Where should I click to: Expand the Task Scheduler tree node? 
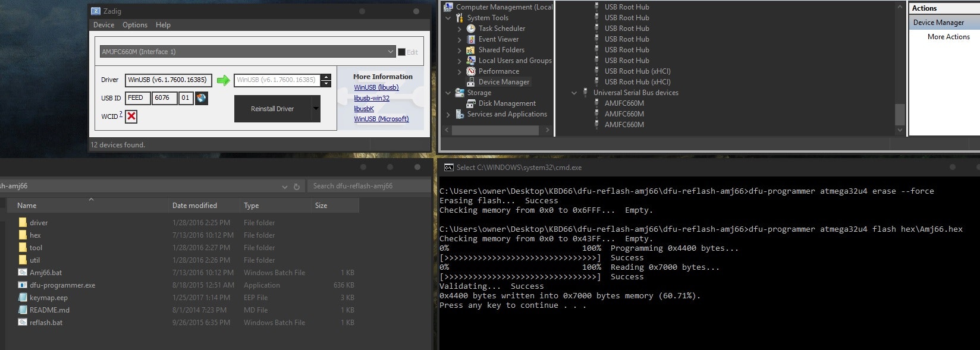click(x=460, y=29)
